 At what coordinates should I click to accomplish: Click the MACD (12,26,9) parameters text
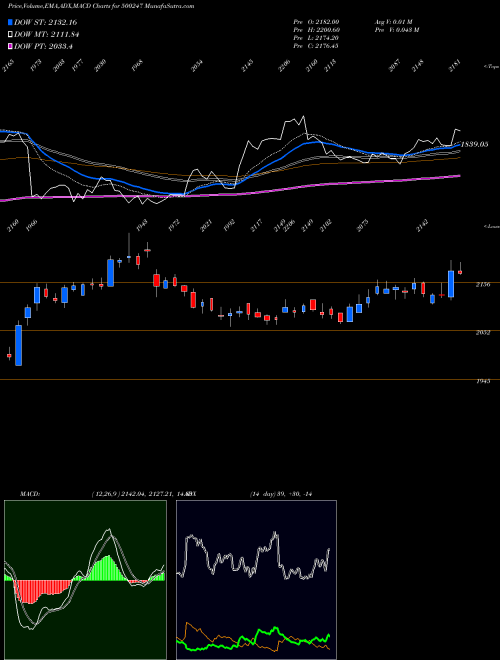tap(139, 494)
